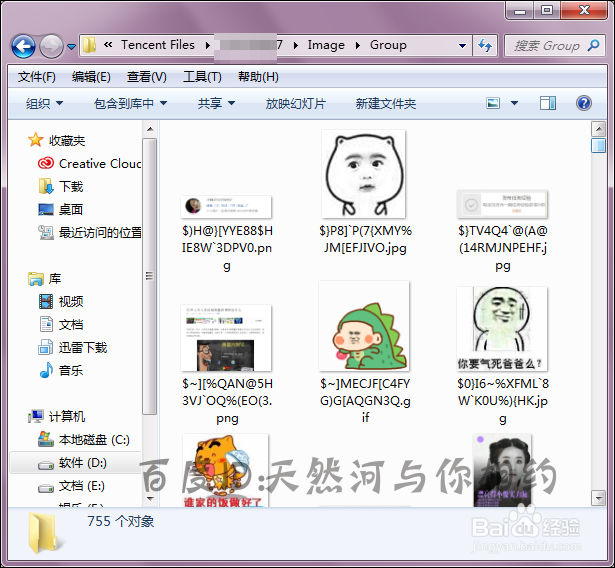615x568 pixels.
Task: Click the folder icon in details pane
Action: coord(44,534)
